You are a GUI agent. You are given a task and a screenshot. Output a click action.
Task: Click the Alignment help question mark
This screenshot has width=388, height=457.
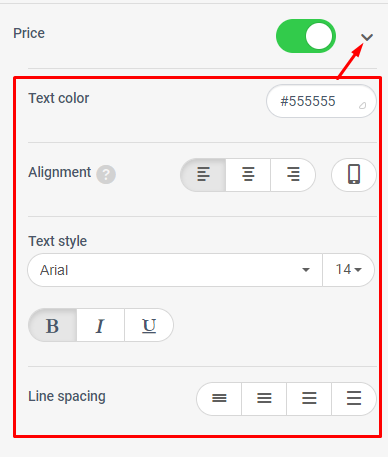click(106, 174)
